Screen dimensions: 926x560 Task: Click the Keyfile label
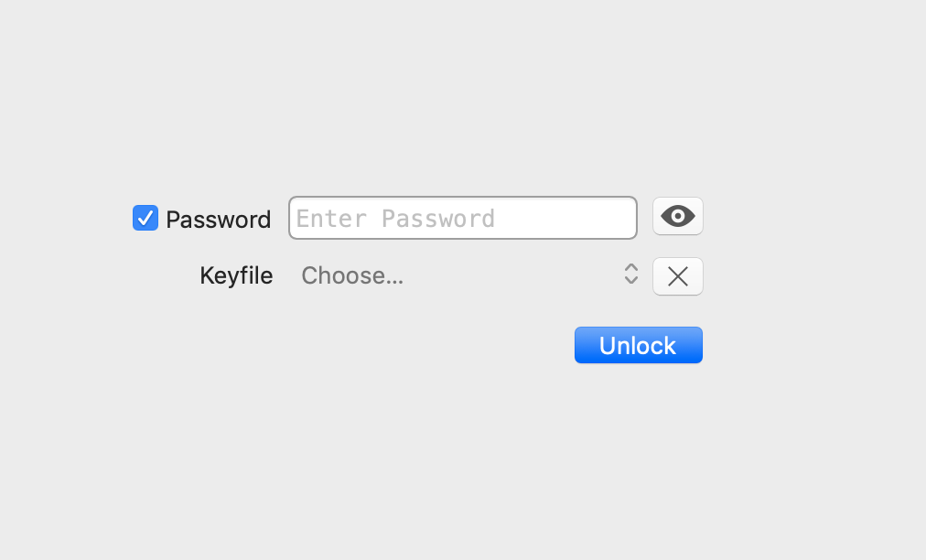236,275
